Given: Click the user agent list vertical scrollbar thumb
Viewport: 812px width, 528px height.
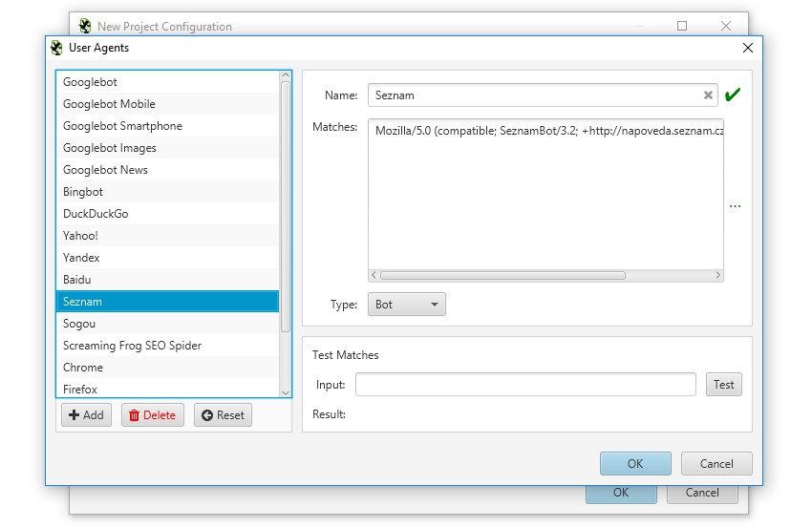Looking at the screenshot, I should coord(286,206).
